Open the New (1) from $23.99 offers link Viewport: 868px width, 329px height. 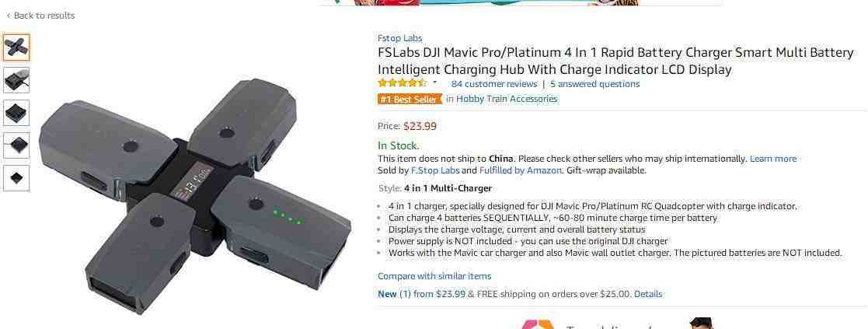tap(422, 294)
